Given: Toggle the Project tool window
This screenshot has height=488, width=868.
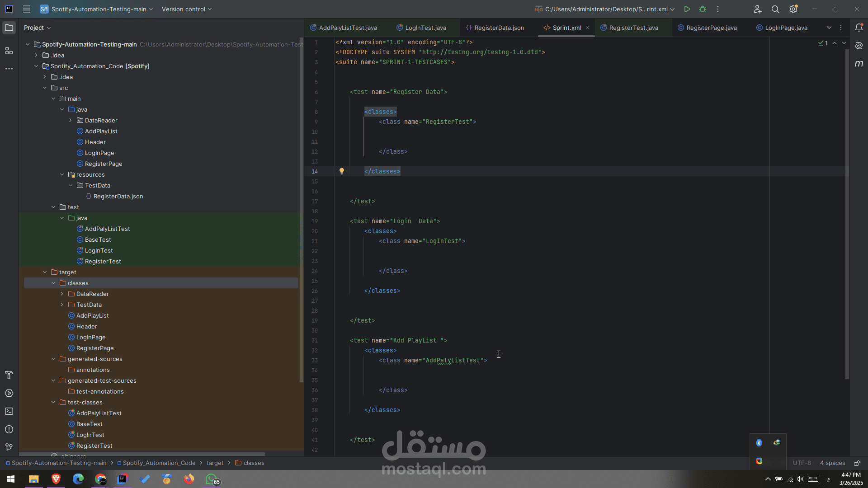Looking at the screenshot, I should point(9,28).
